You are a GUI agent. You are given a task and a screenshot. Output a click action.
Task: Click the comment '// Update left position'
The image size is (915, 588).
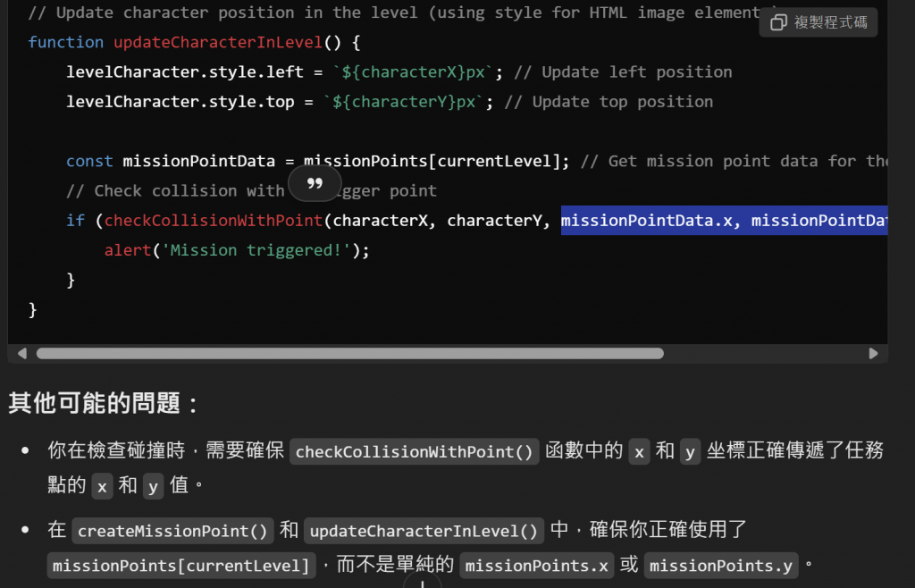pyautogui.click(x=623, y=71)
